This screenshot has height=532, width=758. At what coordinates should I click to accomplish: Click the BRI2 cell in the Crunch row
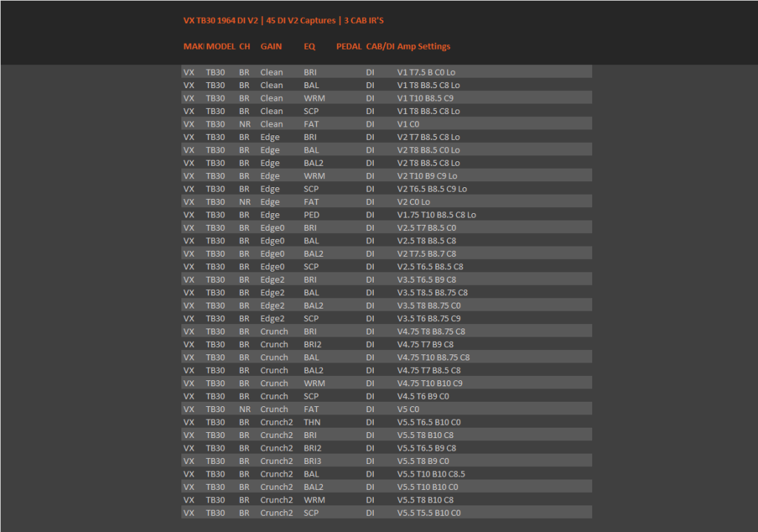[x=313, y=345]
